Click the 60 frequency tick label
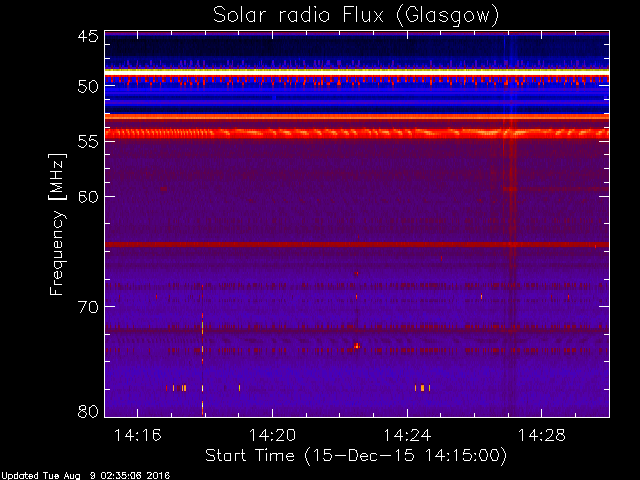This screenshot has height=480, width=640. (x=88, y=197)
